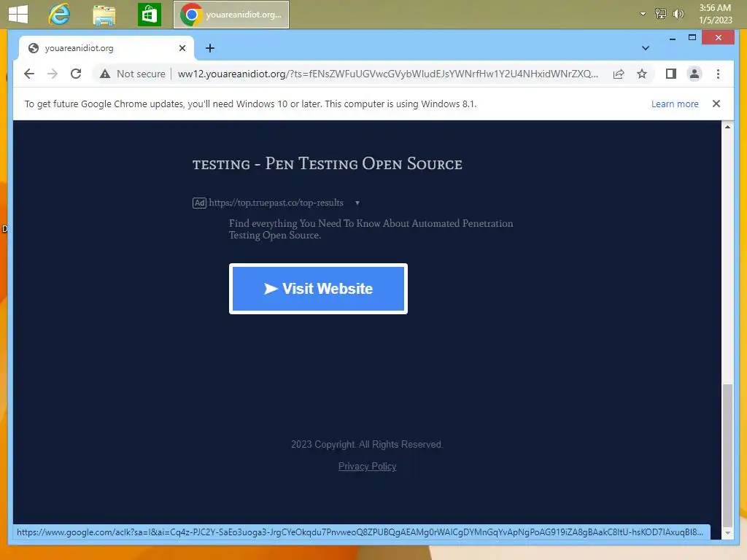747x560 pixels.
Task: Close the Chrome window
Action: click(718, 38)
